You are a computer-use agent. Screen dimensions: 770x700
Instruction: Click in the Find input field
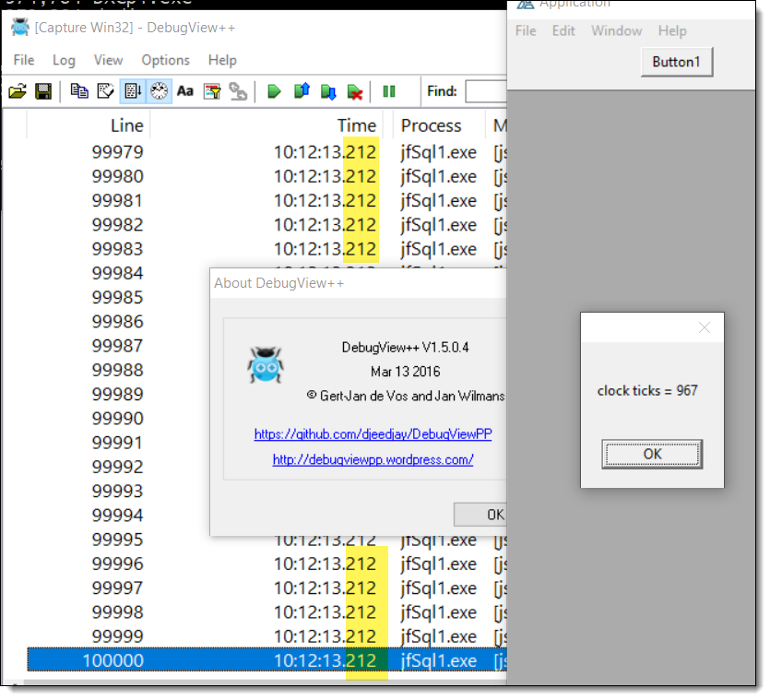coord(486,91)
